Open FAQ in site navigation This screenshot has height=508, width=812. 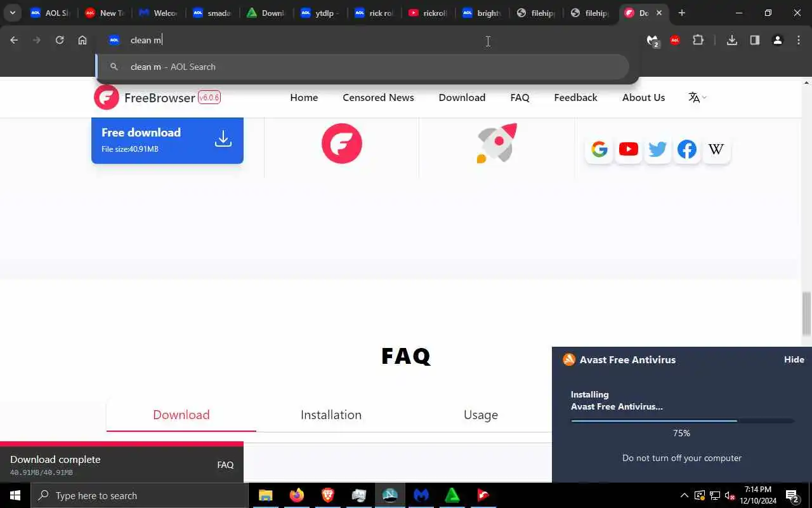pyautogui.click(x=520, y=97)
